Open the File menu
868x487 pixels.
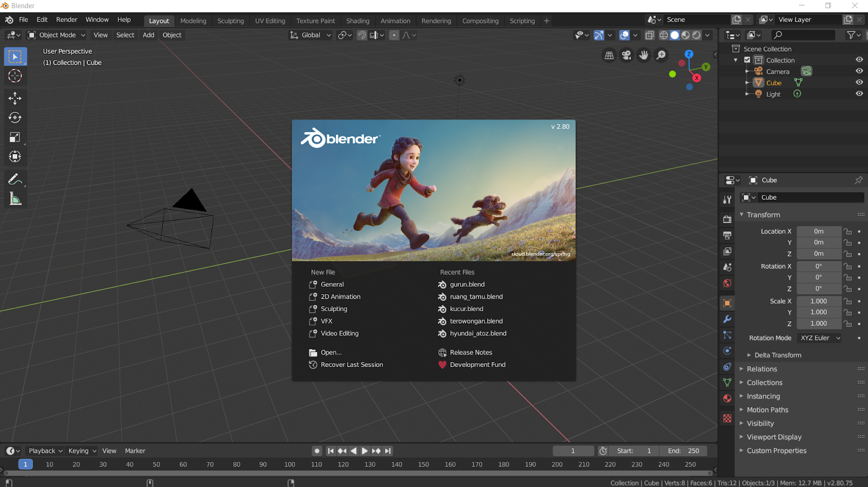click(24, 20)
